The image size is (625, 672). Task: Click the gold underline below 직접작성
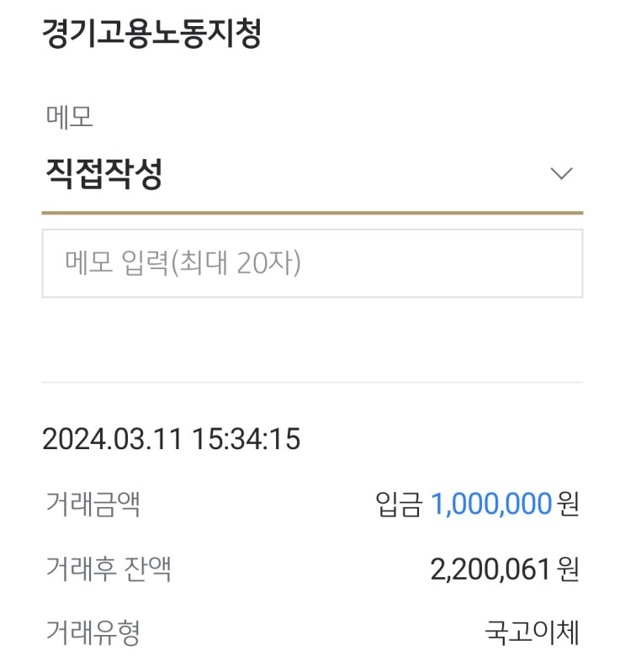[312, 213]
